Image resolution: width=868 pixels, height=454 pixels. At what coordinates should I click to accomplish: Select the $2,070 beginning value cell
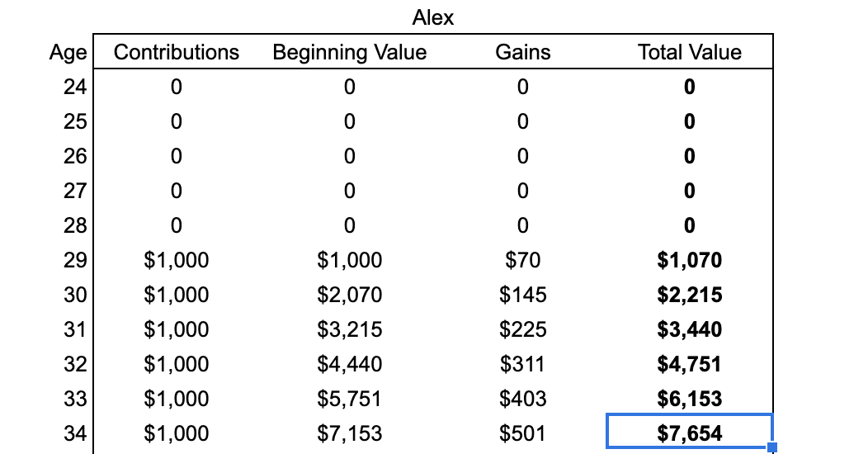coord(350,295)
